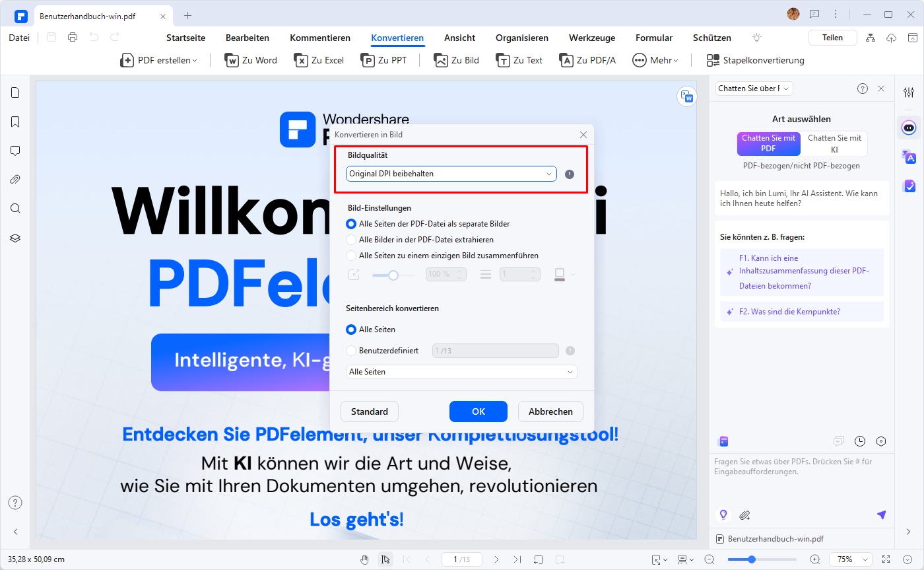Screen dimensions: 924x570
Task: Attach file with paperclip in chat
Action: pos(744,515)
